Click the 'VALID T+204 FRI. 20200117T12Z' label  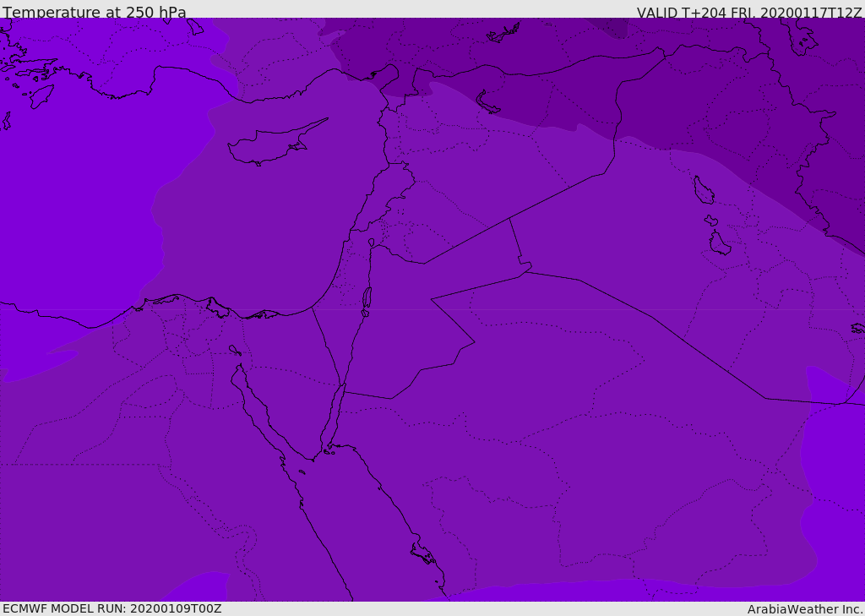749,12
